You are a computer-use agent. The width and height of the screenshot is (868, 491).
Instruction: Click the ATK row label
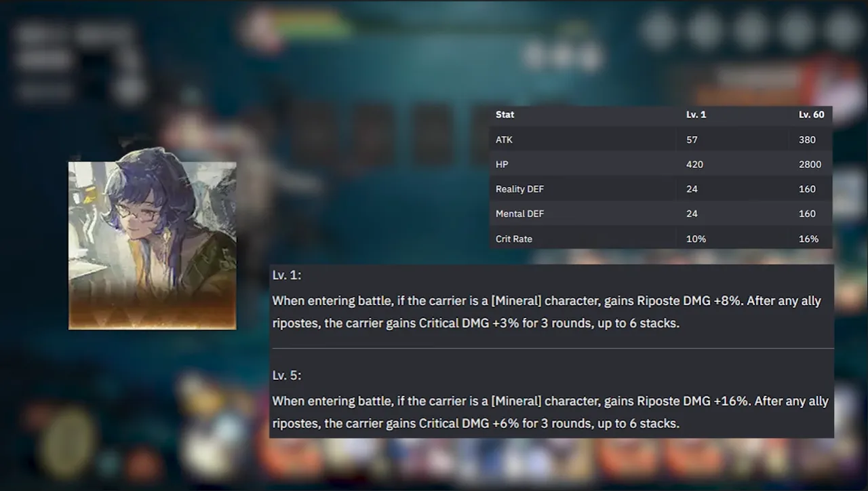point(504,140)
